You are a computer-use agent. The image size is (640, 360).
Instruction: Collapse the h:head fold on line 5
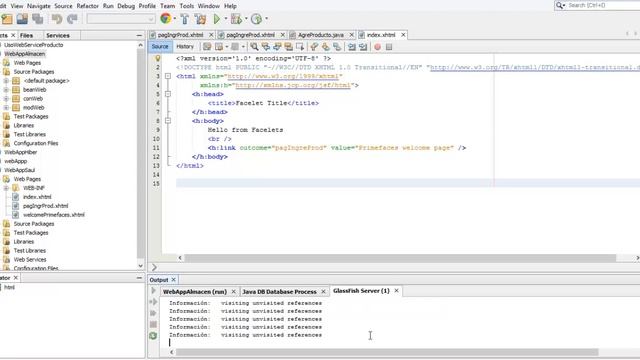[168, 94]
